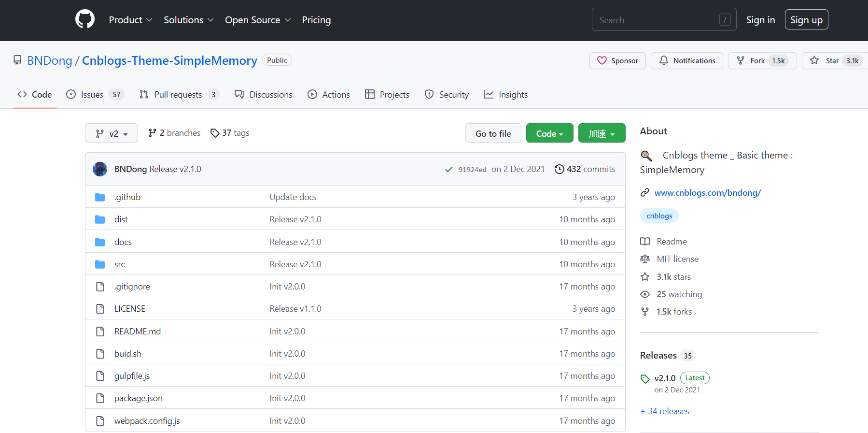This screenshot has width=868, height=433.
Task: Open the Projects tab
Action: [x=387, y=95]
